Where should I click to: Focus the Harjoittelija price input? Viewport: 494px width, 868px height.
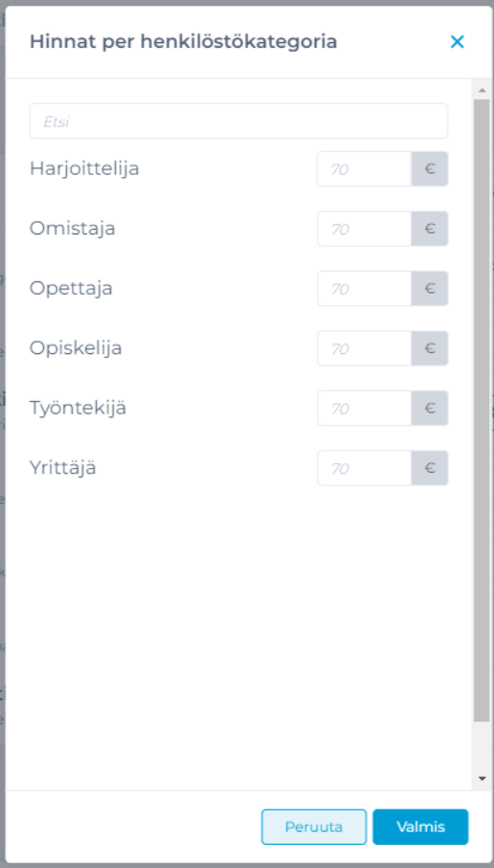tap(364, 168)
